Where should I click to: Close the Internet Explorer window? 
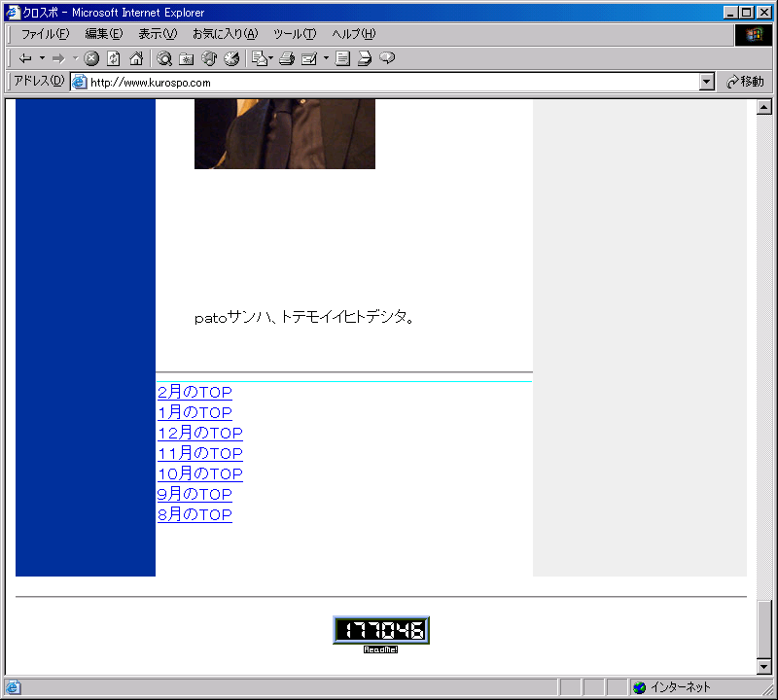pos(764,13)
